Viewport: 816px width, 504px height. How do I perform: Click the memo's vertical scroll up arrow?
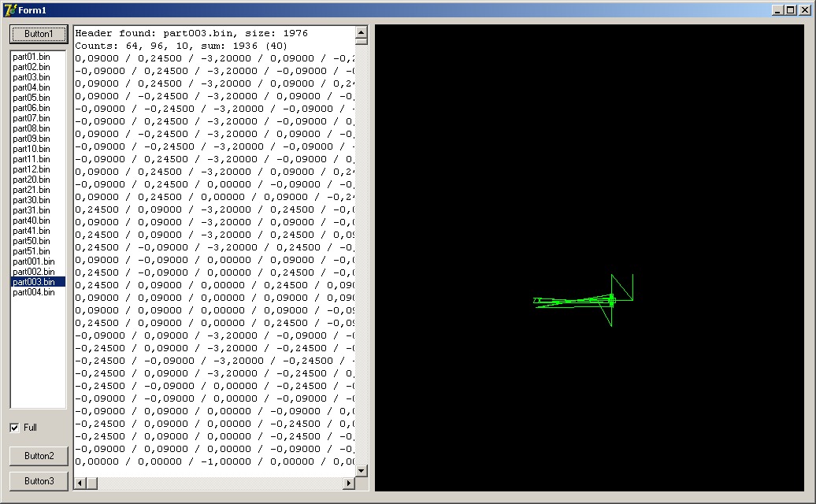coord(362,32)
